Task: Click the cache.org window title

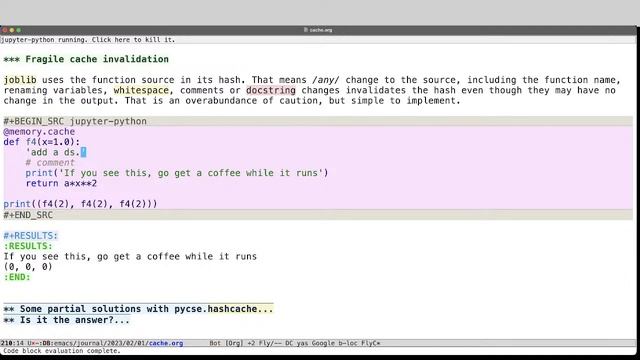Action: [318, 30]
